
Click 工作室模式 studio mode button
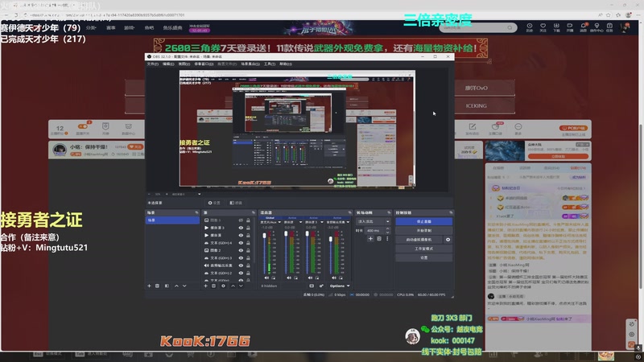424,249
